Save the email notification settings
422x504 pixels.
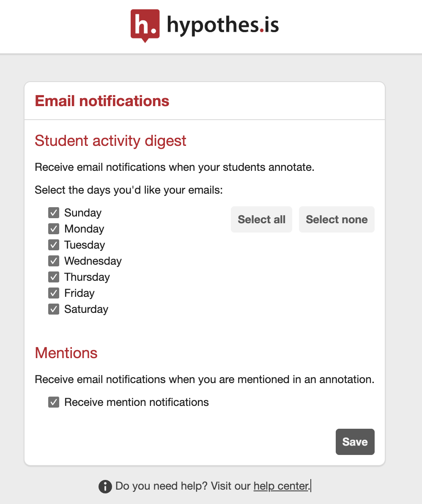point(355,442)
